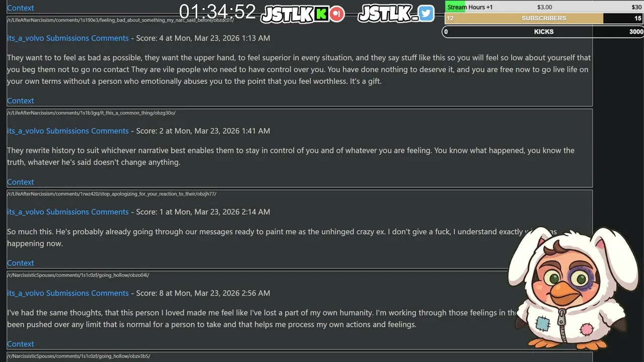Click the stop_apologizing_for_your_reaction permalink path
The height and width of the screenshot is (362, 644).
point(112,194)
